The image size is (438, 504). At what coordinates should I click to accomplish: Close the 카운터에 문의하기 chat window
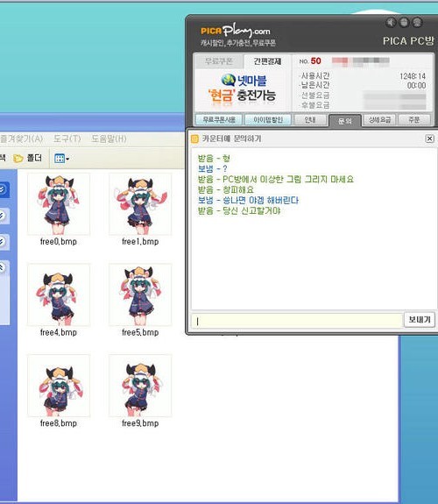[x=429, y=138]
